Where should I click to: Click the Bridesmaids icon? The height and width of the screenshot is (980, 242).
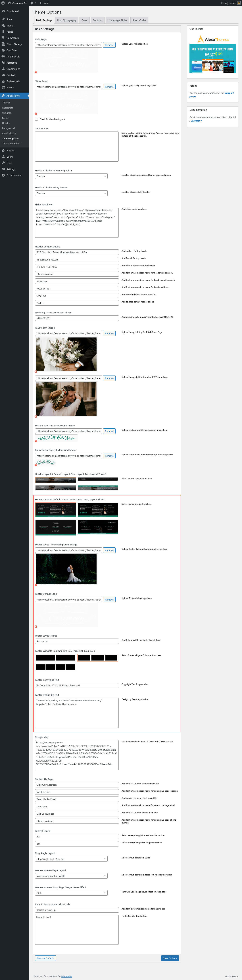click(3, 81)
